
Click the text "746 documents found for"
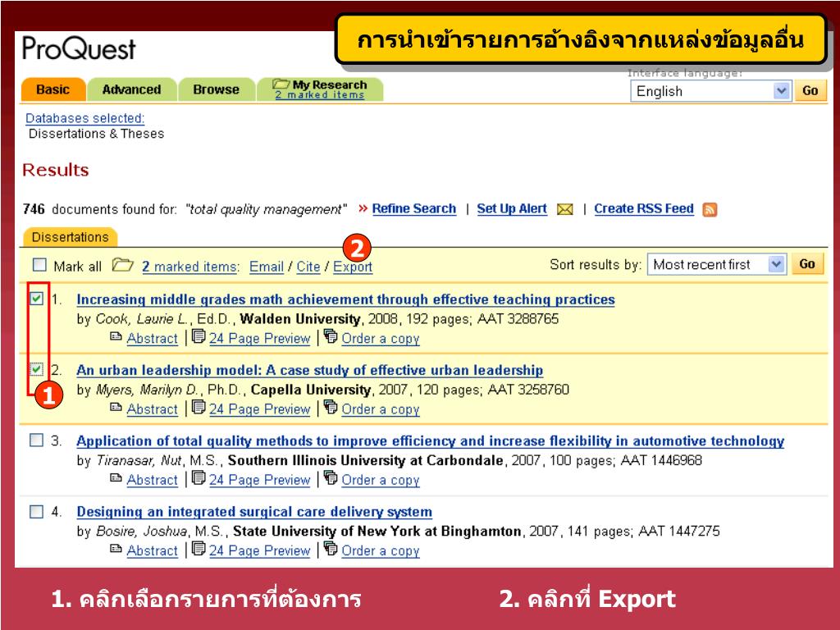pyautogui.click(x=99, y=209)
